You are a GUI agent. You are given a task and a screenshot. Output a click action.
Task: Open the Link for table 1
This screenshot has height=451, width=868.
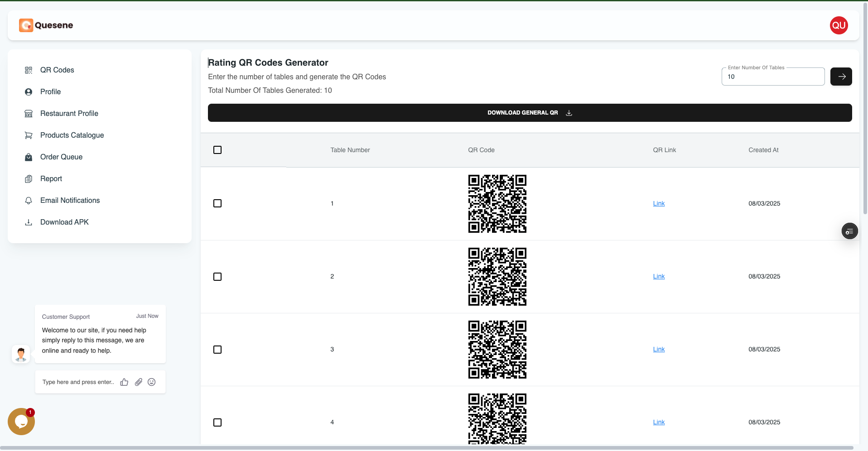pos(659,204)
